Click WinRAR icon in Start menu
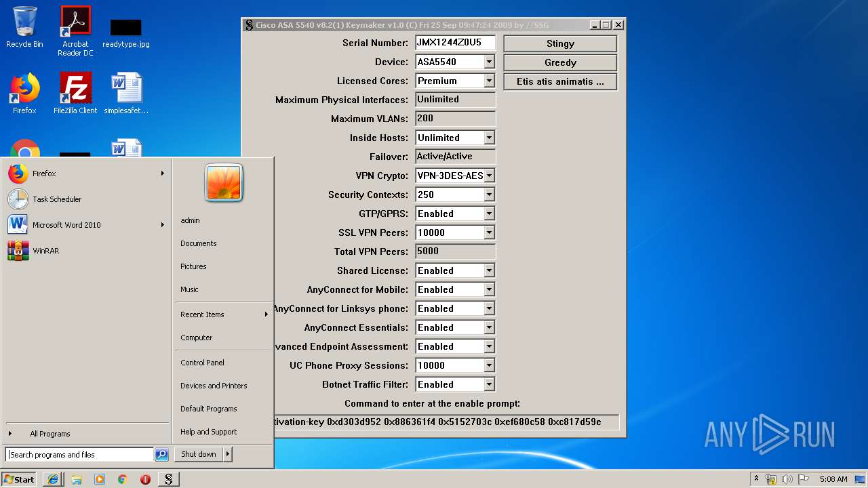Screen dimensions: 868x488 pyautogui.click(x=18, y=251)
